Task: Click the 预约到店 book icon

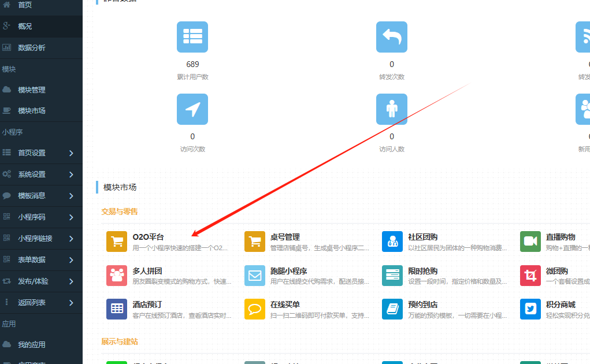Action: tap(392, 309)
